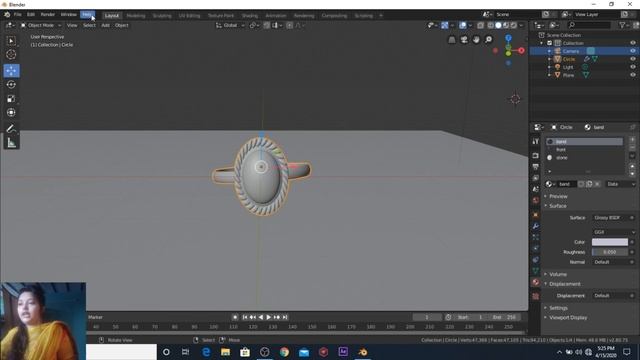Open the GGX distribution dropdown

click(x=614, y=232)
